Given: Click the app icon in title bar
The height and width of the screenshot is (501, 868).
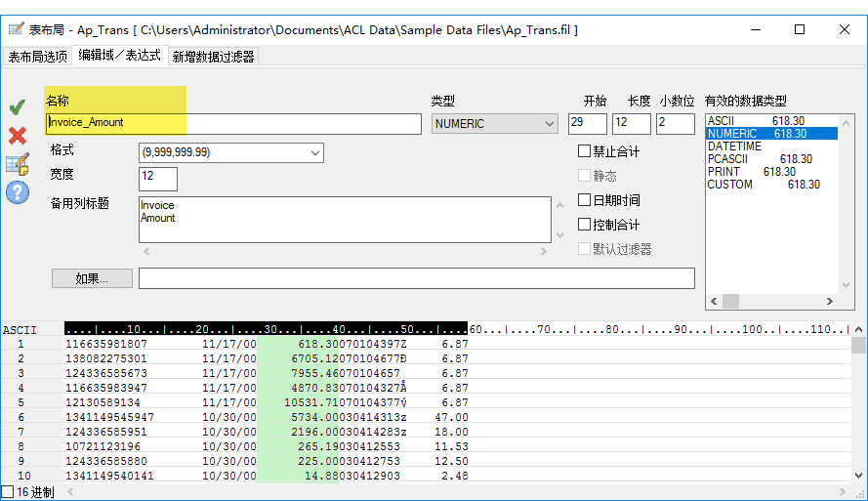Looking at the screenshot, I should pos(16,29).
